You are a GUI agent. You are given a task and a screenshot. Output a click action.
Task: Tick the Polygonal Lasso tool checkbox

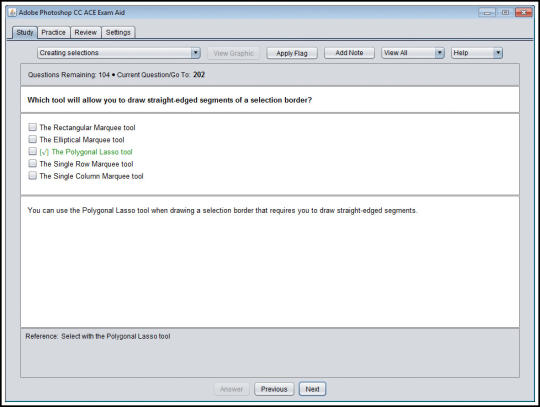click(x=32, y=151)
